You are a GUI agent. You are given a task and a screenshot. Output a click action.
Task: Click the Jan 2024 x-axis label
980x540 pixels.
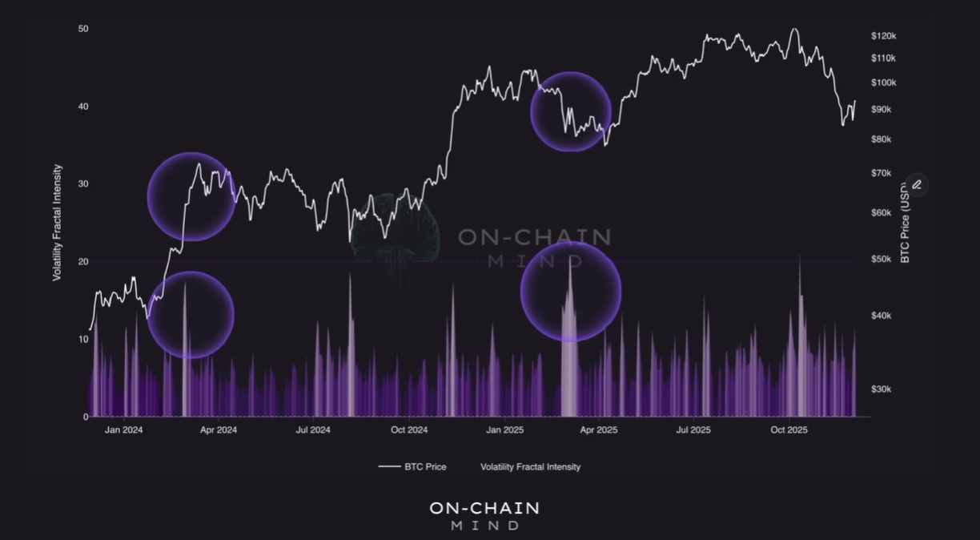[x=123, y=430]
